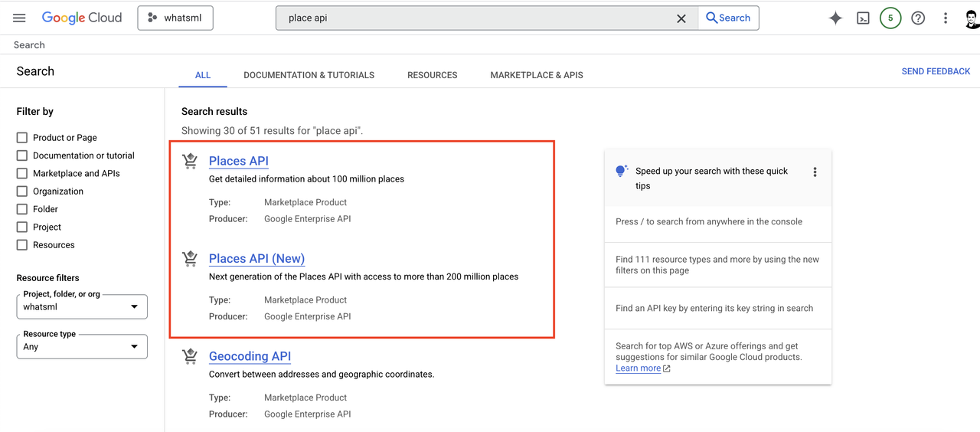Expand the Resource type dropdown
Screen dimensions: 980x432
(82, 347)
